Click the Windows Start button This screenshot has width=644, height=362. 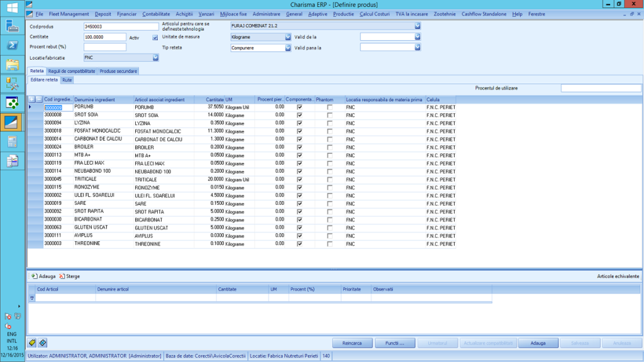click(x=12, y=8)
